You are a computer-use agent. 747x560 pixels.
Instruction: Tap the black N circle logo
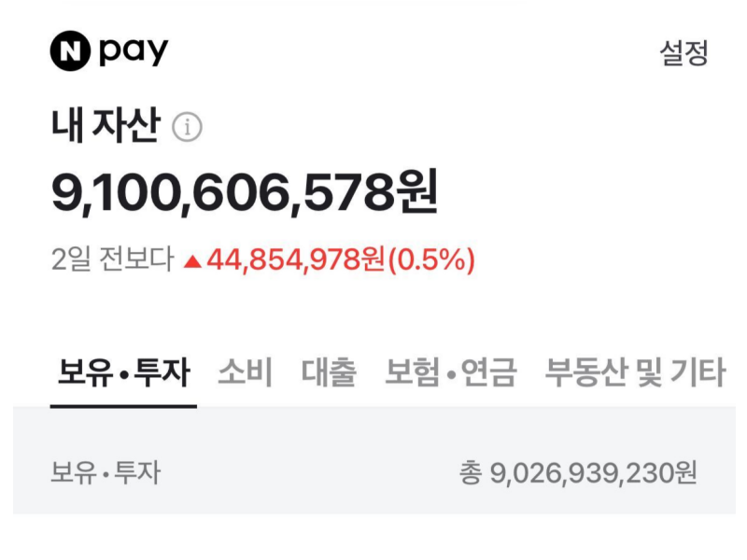click(70, 51)
